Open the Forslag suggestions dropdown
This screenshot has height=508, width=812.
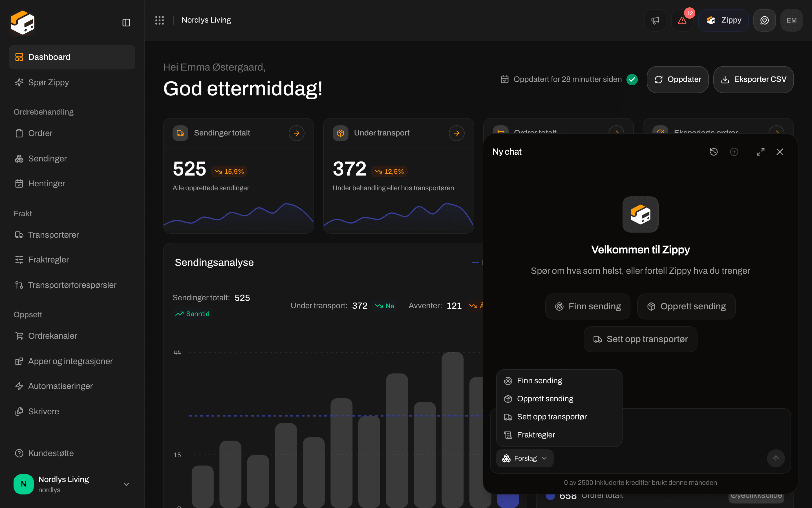(x=525, y=458)
